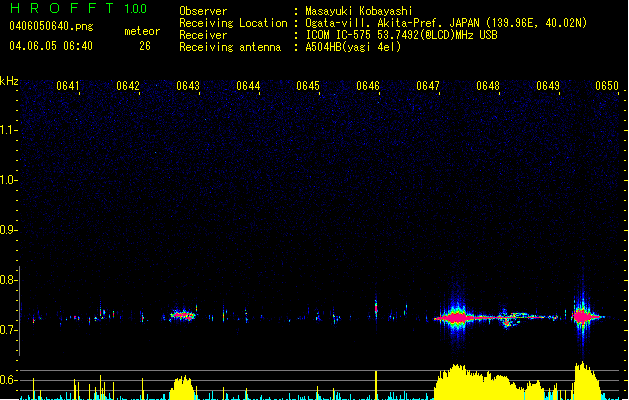This screenshot has width=629, height=400.
Task: Click the meteor echo blob near 0643
Action: tap(183, 315)
